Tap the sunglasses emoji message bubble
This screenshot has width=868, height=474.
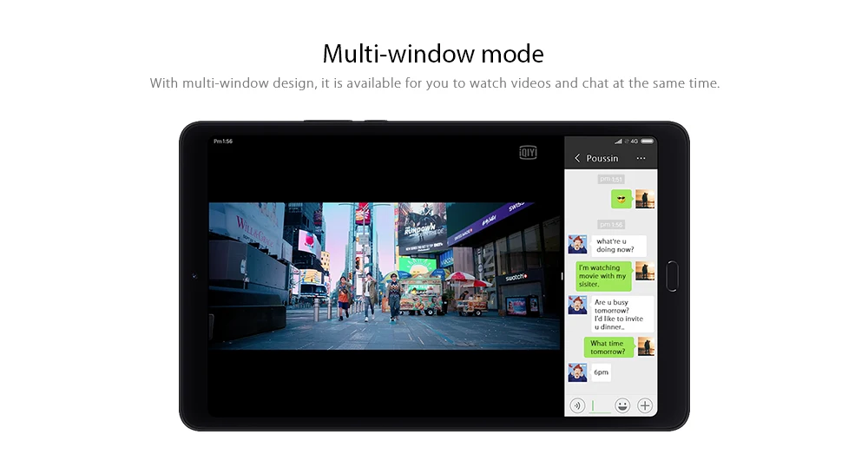coord(621,200)
